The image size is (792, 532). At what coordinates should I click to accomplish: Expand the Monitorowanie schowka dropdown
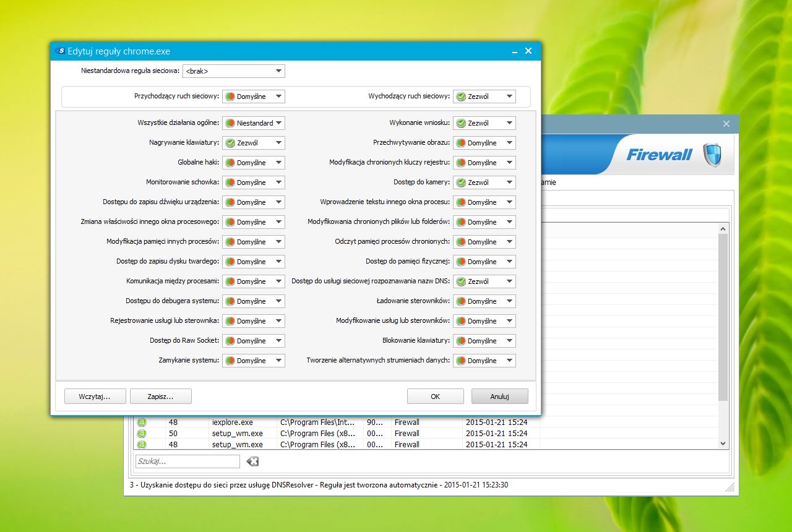[x=254, y=182]
